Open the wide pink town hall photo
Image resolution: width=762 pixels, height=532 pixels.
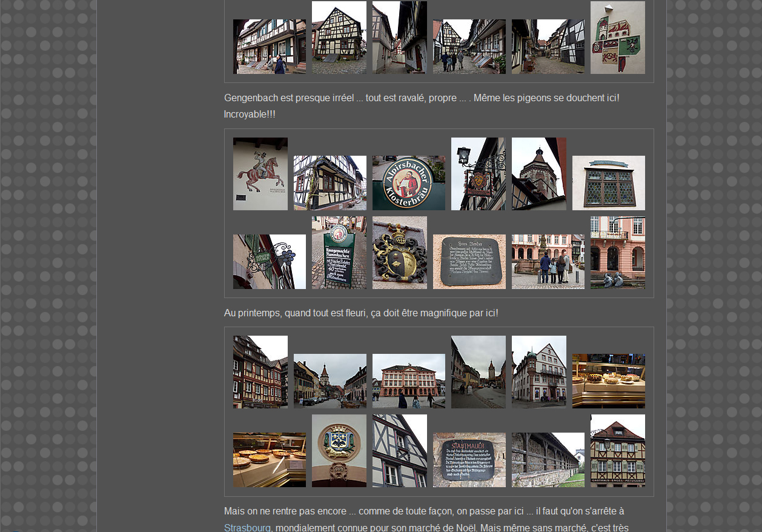pyautogui.click(x=408, y=381)
